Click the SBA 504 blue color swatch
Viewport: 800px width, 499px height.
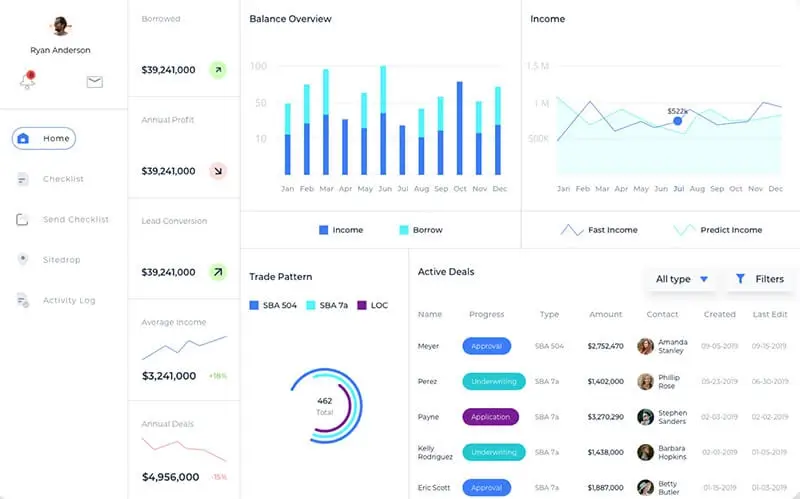click(x=254, y=305)
